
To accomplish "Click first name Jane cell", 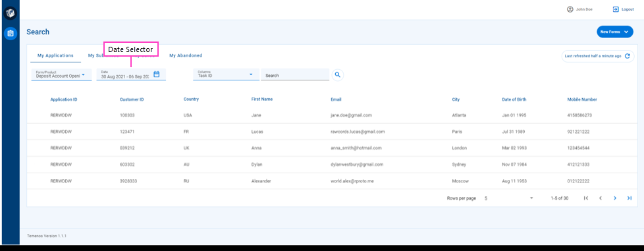I will tap(256, 115).
